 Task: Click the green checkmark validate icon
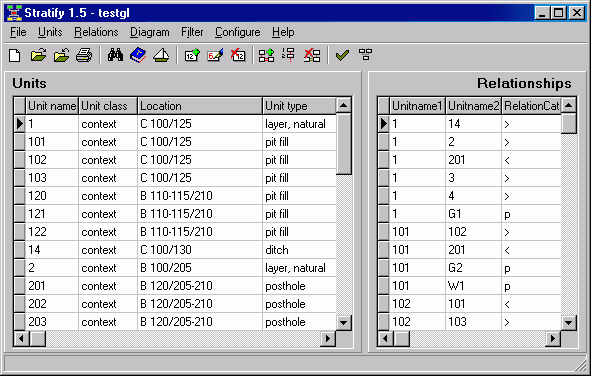click(x=342, y=55)
